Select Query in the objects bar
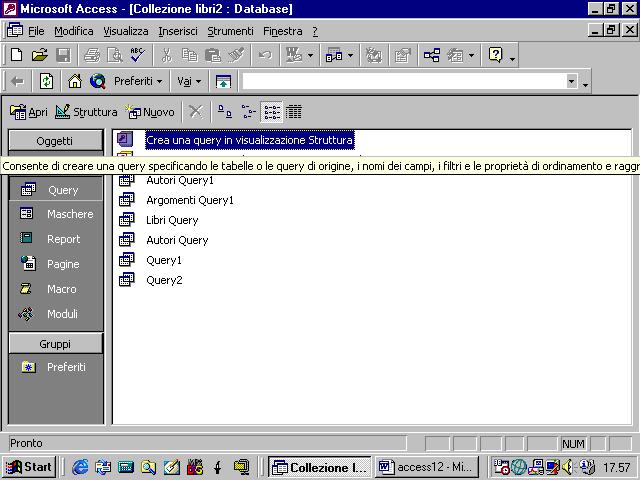Image resolution: width=640 pixels, height=480 pixels. (x=56, y=190)
